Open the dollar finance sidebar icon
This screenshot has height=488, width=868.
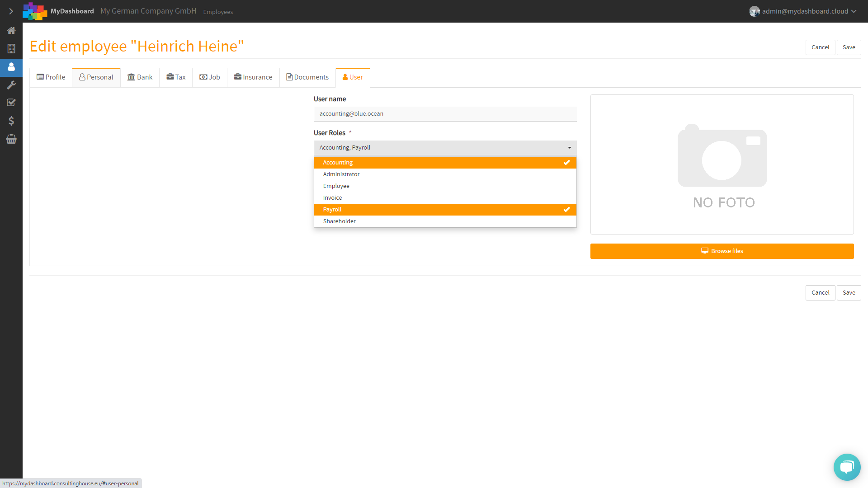point(11,121)
